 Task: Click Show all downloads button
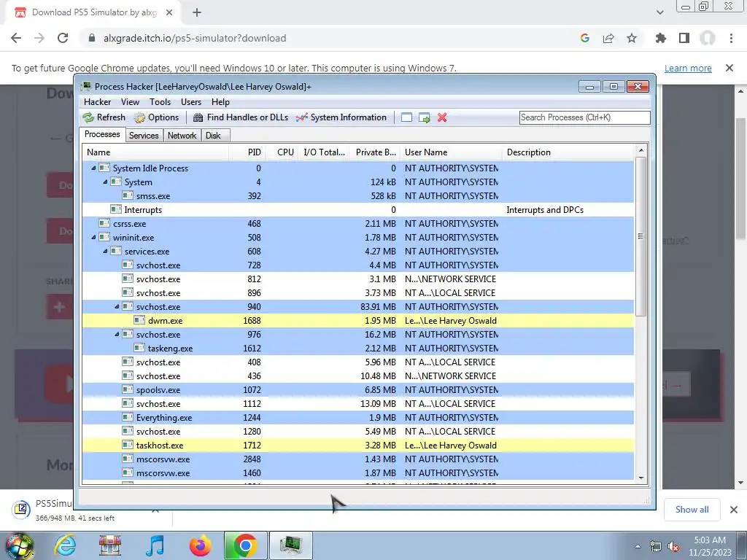coord(692,510)
